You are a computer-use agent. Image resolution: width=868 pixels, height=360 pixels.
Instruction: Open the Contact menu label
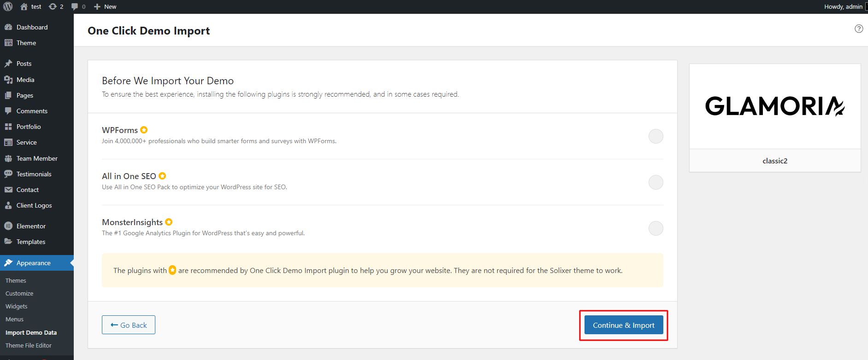pos(28,190)
